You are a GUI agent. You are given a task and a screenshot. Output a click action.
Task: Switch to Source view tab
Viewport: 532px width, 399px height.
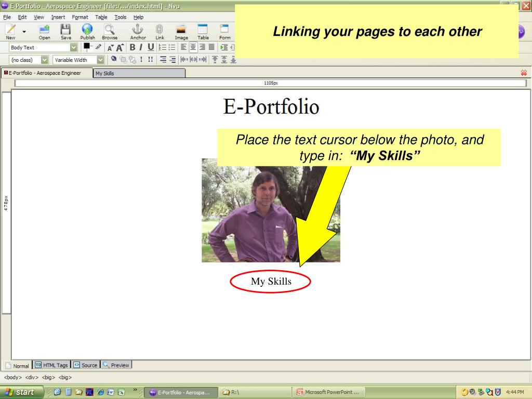86,365
